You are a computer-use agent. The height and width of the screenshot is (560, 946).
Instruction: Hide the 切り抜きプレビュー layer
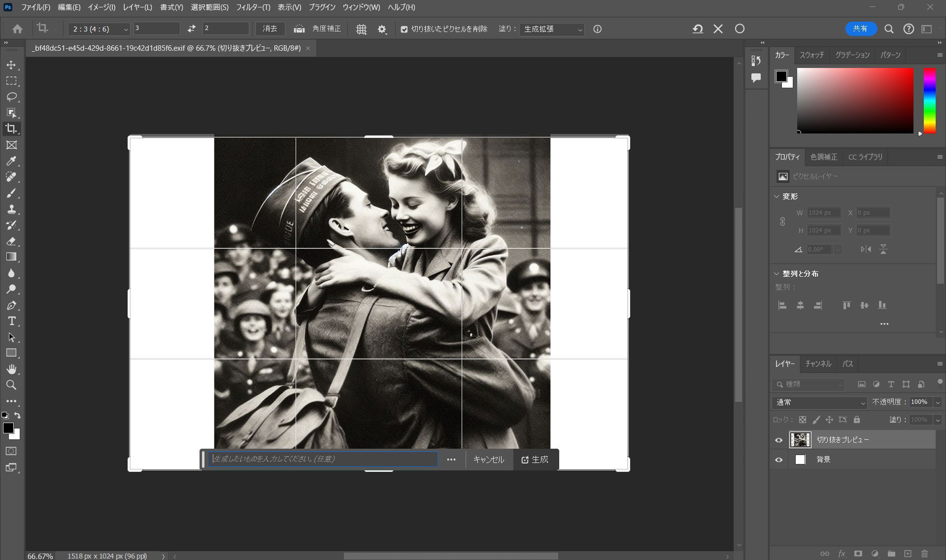click(779, 440)
